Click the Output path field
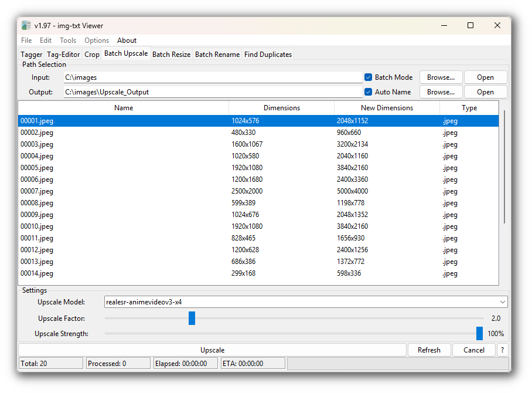532x393 pixels. click(x=213, y=92)
